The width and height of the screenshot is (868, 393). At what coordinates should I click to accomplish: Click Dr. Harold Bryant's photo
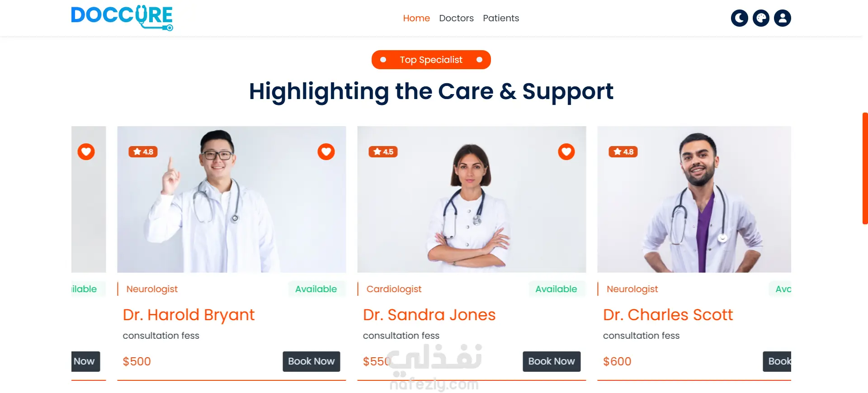[x=231, y=199]
